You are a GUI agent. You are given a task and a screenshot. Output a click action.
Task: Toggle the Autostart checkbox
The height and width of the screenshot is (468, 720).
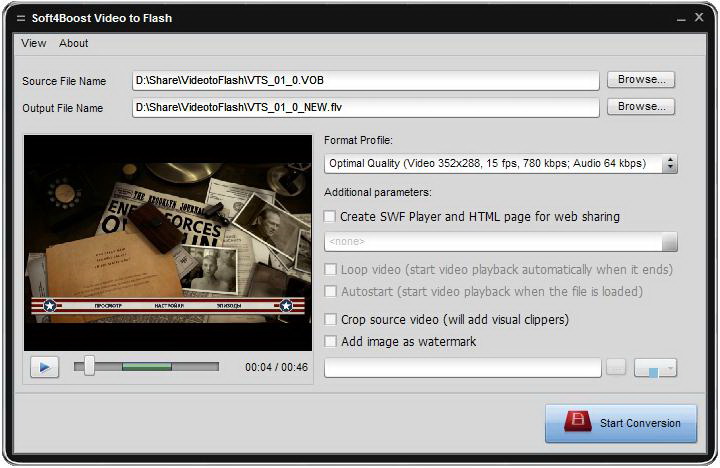[330, 291]
